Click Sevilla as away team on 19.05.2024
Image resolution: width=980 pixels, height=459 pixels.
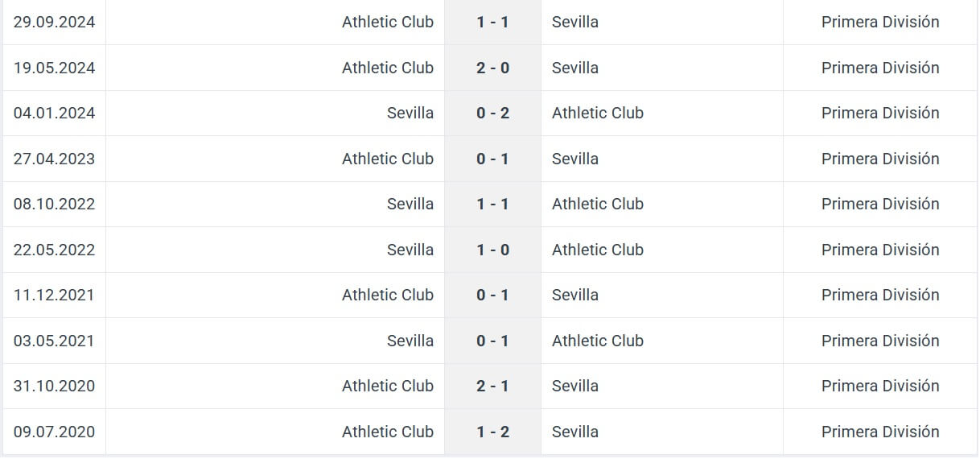point(575,68)
